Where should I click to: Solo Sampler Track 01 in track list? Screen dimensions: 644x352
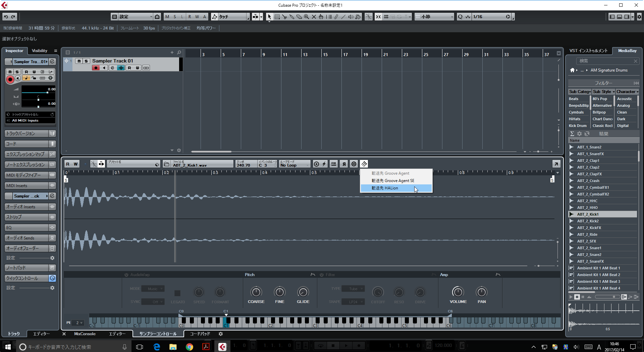86,61
